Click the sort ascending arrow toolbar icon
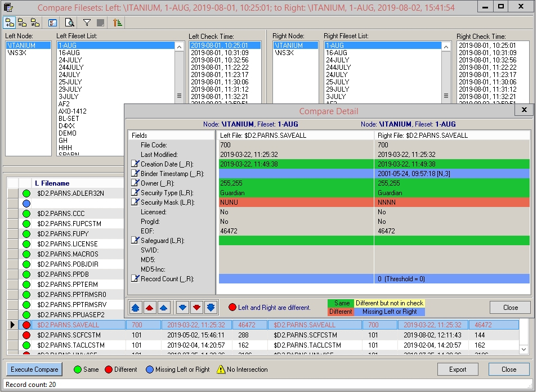The image size is (537, 392). click(x=117, y=22)
